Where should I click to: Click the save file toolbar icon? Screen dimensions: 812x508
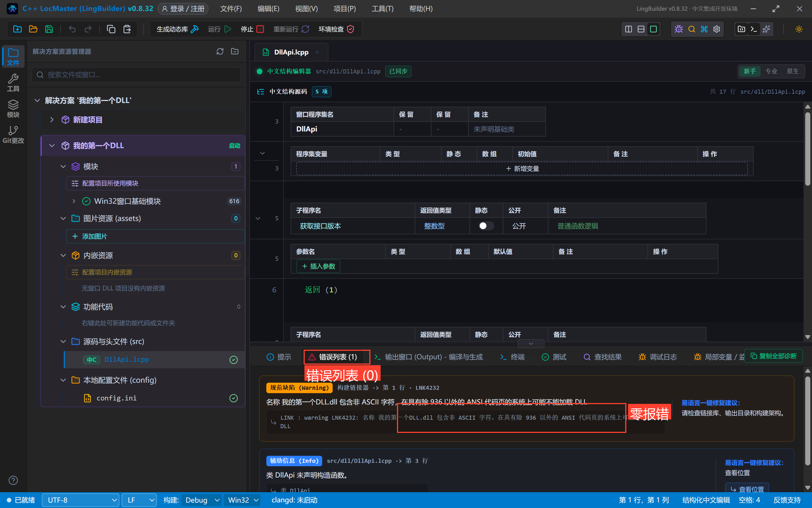[49, 29]
